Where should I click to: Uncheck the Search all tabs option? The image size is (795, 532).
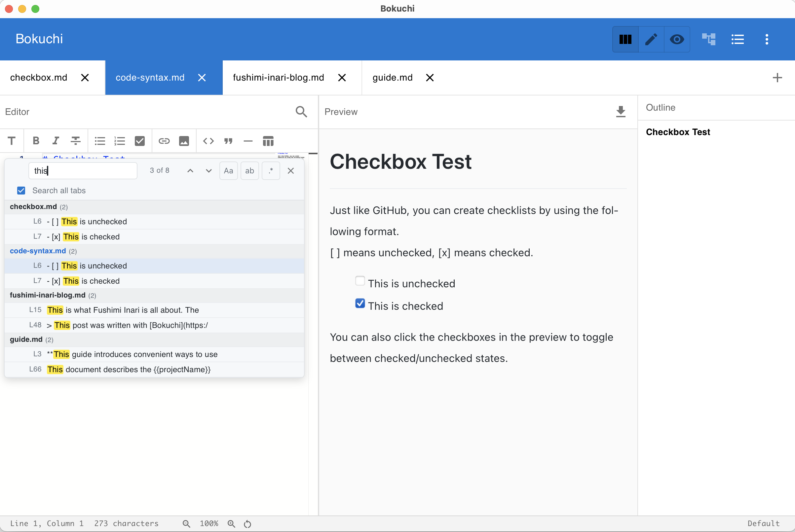21,190
